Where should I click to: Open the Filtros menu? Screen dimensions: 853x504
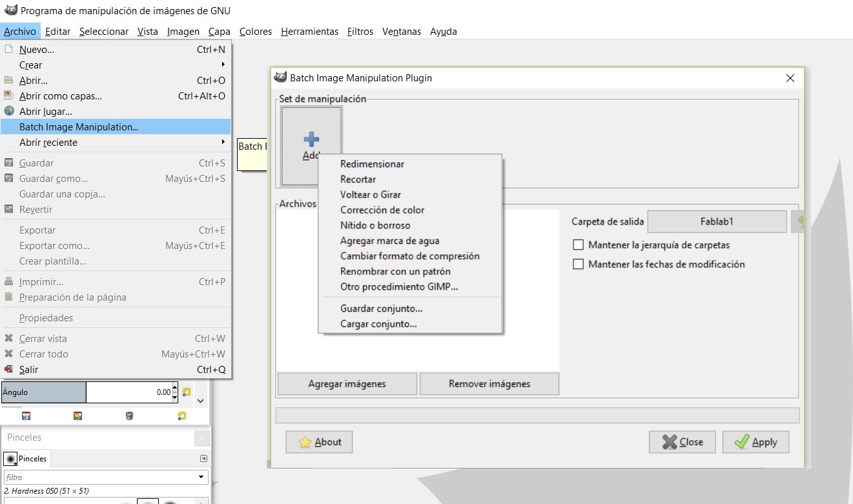coord(360,31)
